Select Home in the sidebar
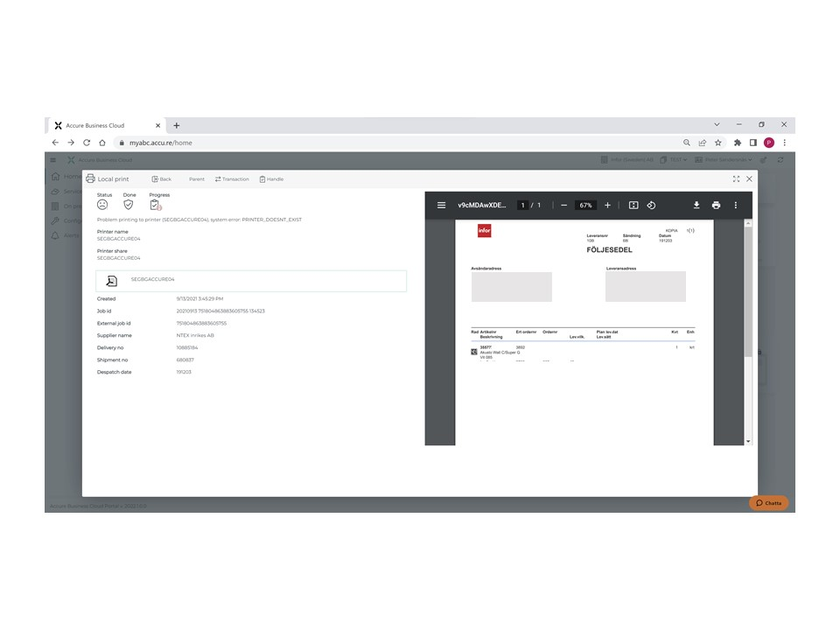 pos(55,176)
